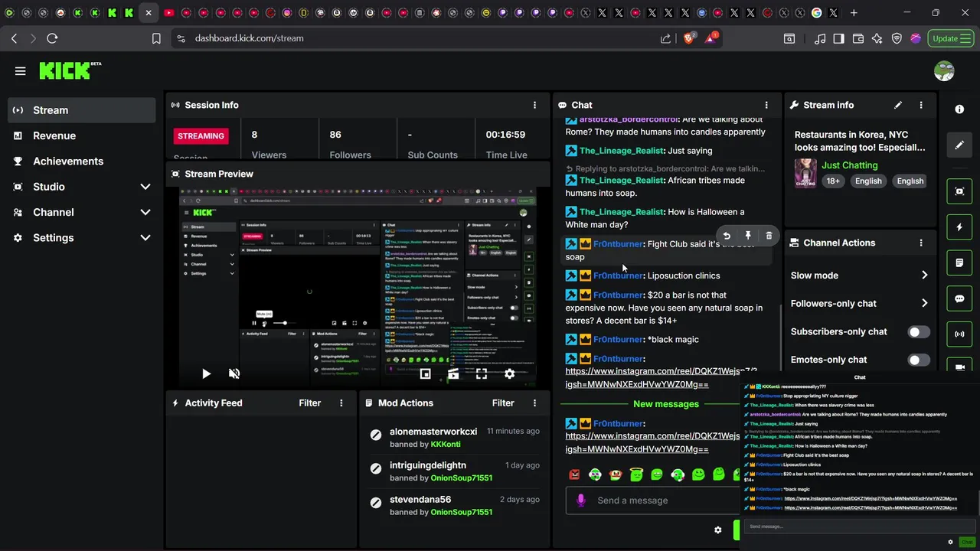Open Chat panel three-dot menu

[x=766, y=105]
